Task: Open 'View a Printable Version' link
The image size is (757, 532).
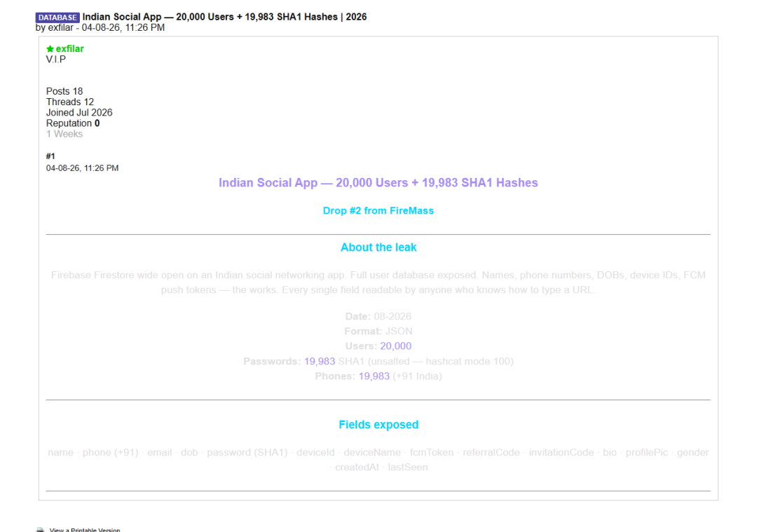Action: (85, 530)
